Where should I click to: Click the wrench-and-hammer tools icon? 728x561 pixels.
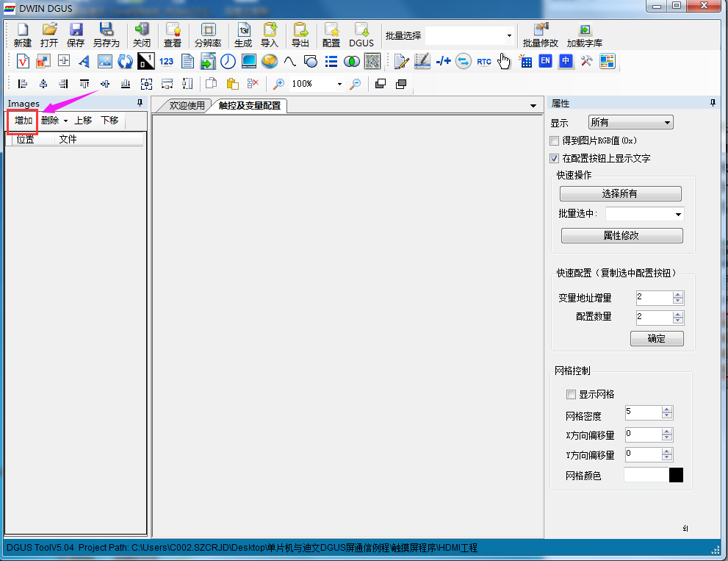[x=586, y=61]
